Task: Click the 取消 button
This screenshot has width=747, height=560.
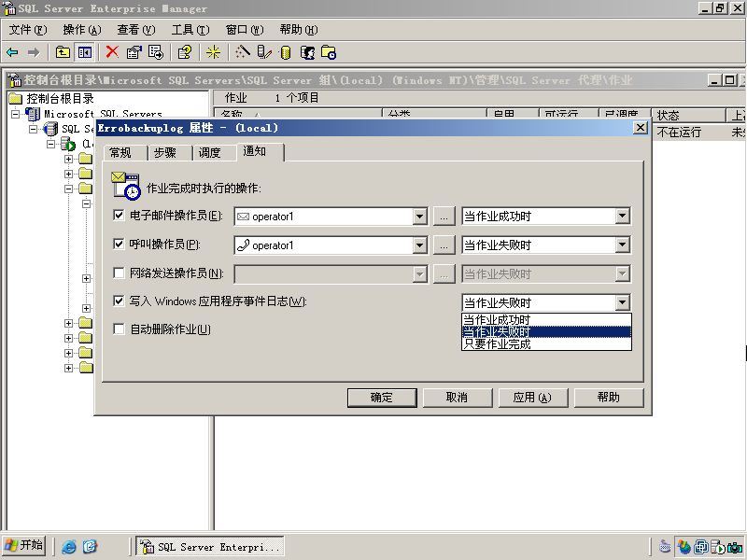Action: [x=458, y=398]
